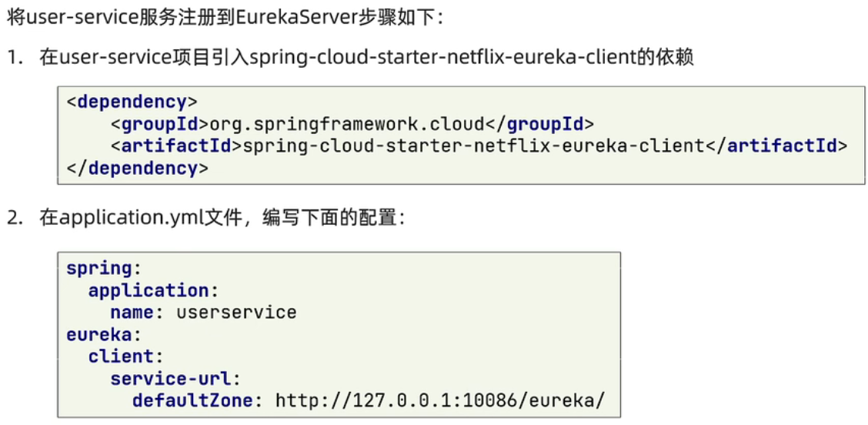The height and width of the screenshot is (425, 868).
Task: Click the defaultZone key in YAML
Action: tap(192, 400)
